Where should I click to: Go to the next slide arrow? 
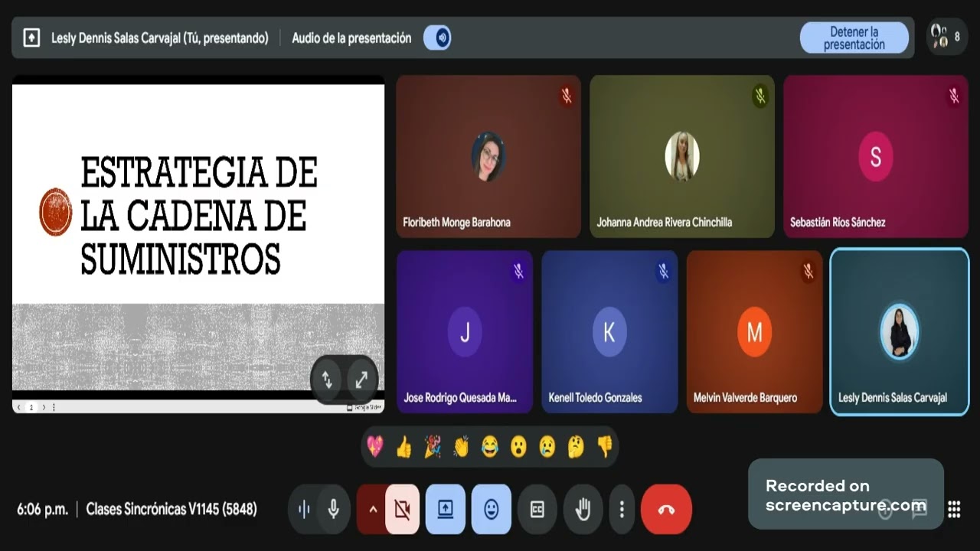(44, 407)
